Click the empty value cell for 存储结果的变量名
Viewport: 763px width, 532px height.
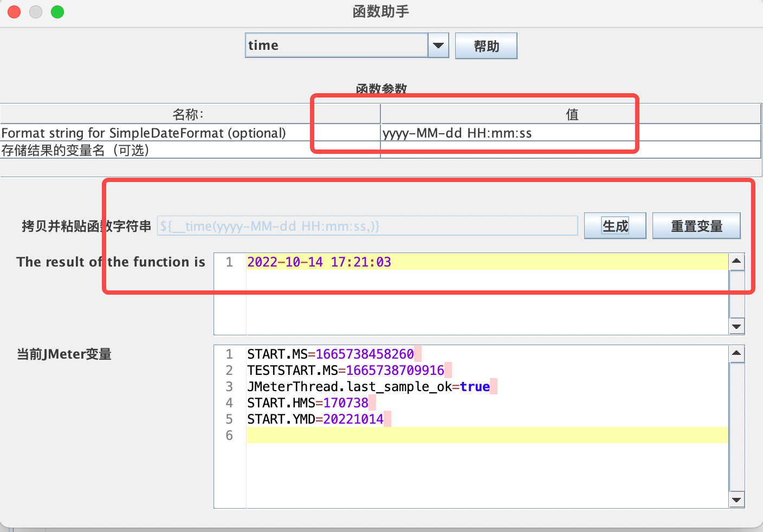click(571, 150)
